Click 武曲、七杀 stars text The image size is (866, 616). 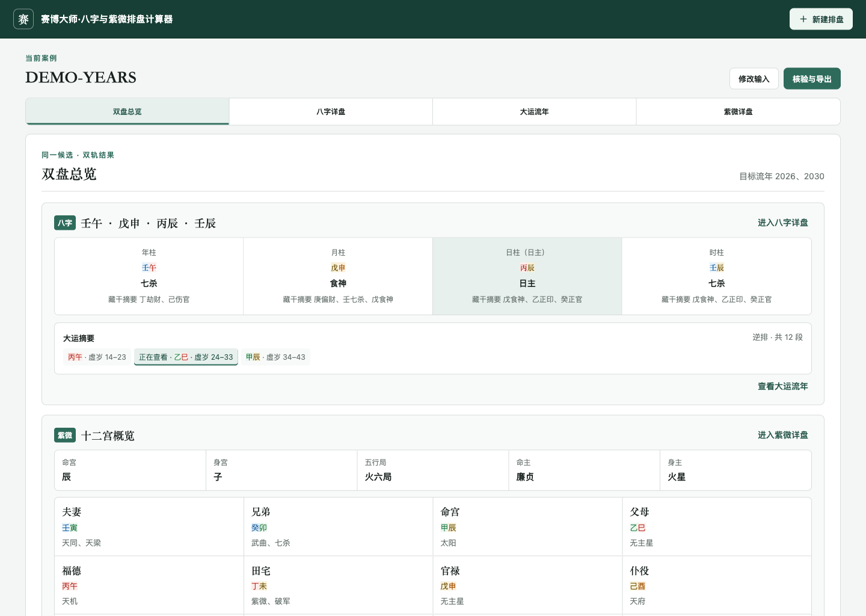point(271,543)
